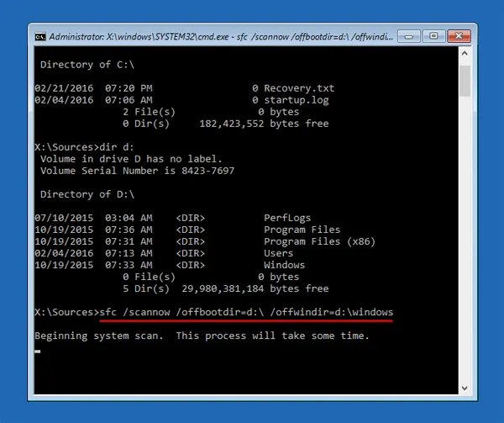Viewport: 504px width, 423px height.
Task: Close the cmd.exe window
Action: [459, 36]
